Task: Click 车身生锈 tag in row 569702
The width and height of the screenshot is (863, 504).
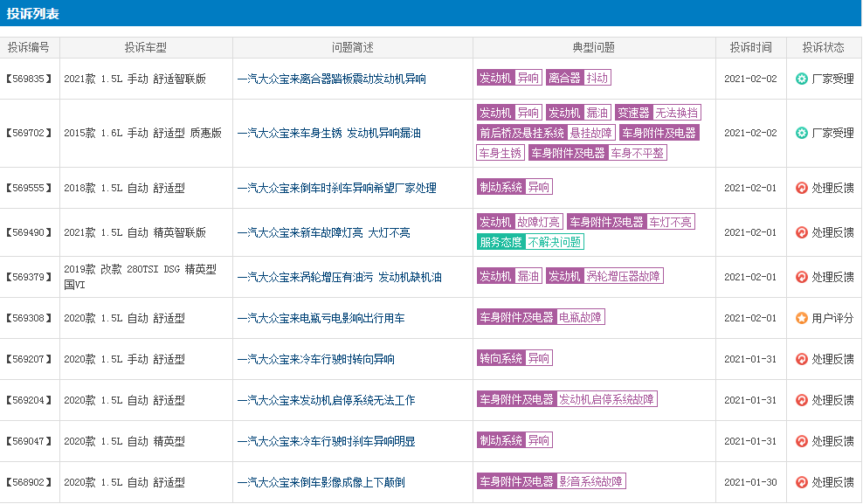Action: (500, 152)
